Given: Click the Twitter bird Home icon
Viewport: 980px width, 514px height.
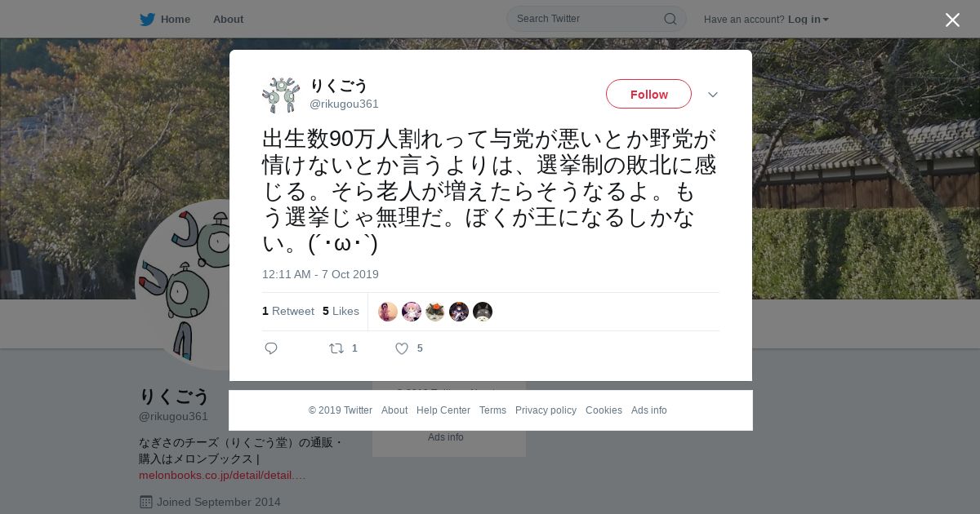Looking at the screenshot, I should [147, 20].
